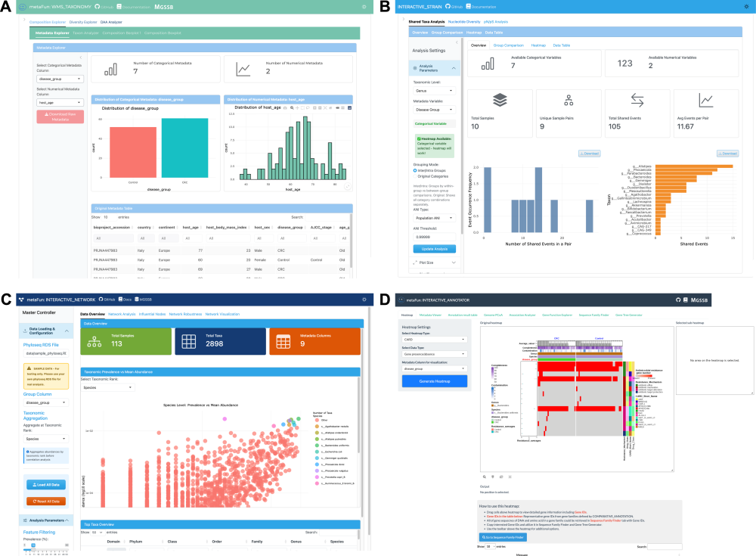Open Select Heatmap Type dropdown showing CARD

(x=435, y=340)
